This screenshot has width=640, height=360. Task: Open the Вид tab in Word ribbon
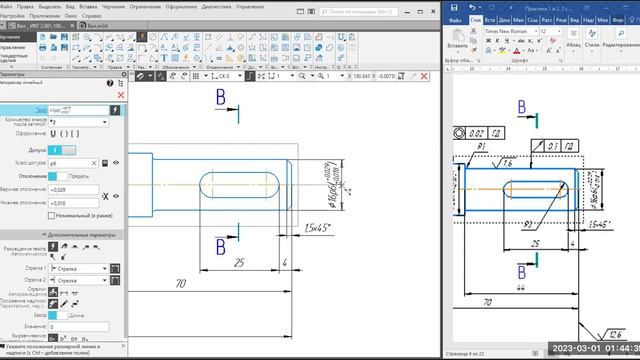pos(574,20)
